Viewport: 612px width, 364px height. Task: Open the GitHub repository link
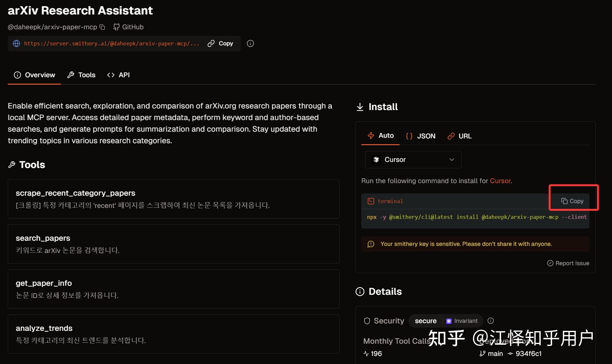128,27
